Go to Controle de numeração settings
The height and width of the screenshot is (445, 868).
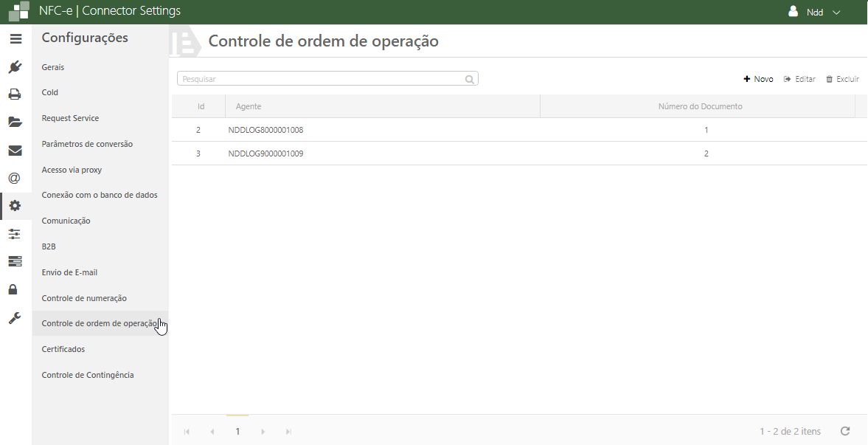coord(84,298)
